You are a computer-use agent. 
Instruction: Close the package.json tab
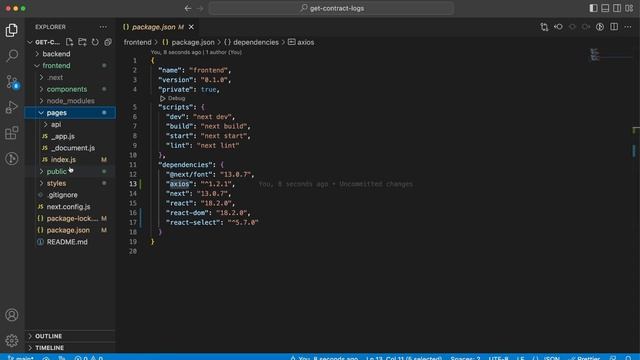pos(191,27)
